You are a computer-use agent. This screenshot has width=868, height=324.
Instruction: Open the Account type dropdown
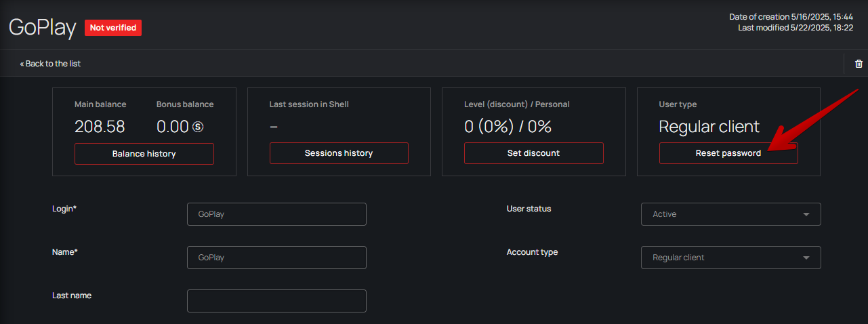click(x=730, y=258)
